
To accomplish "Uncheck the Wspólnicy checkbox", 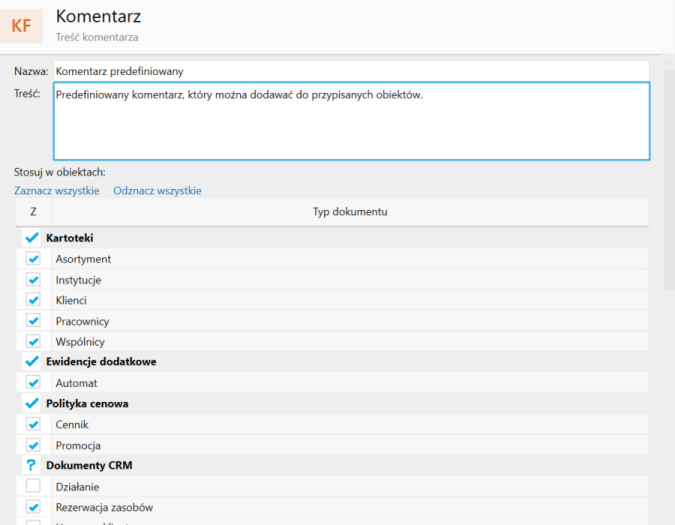I will pos(33,342).
